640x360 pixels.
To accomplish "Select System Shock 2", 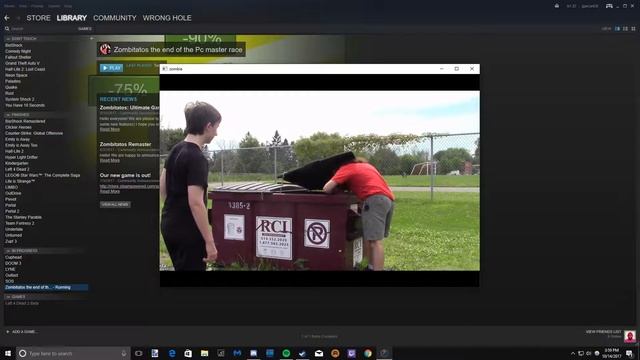I will [x=20, y=99].
